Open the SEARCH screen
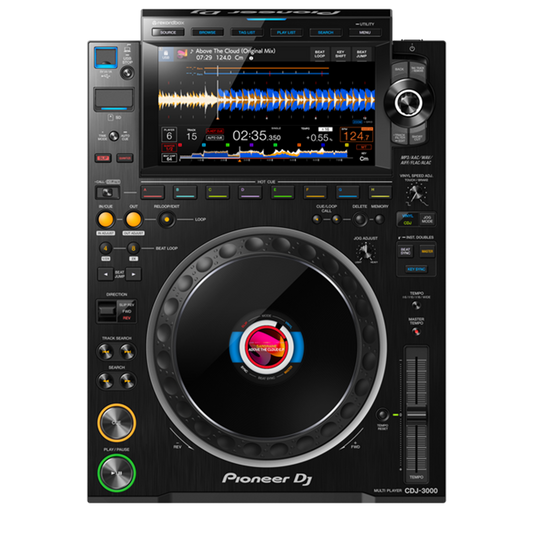The width and height of the screenshot is (533, 533). click(x=326, y=32)
